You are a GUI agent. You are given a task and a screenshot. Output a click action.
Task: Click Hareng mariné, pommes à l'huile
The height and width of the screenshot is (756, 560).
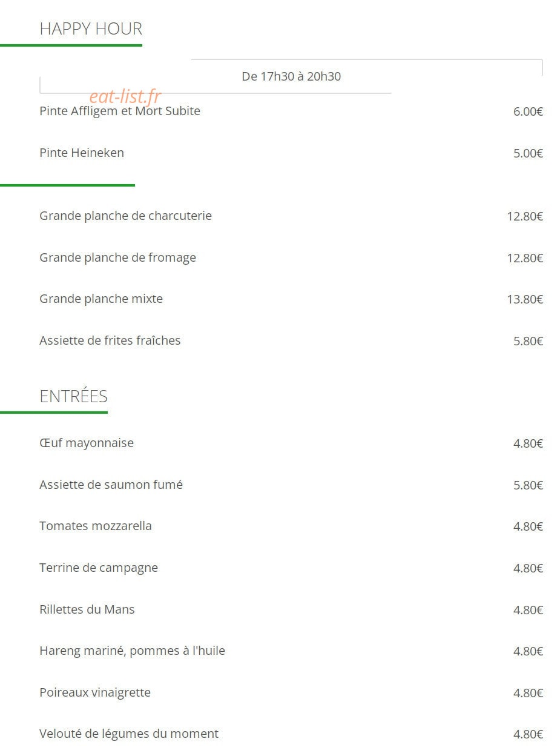132,651
